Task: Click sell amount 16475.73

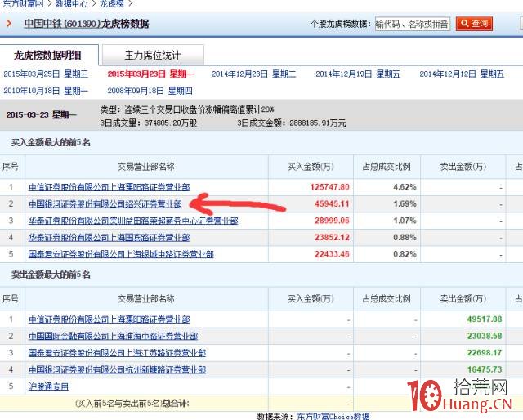Action: [485, 369]
